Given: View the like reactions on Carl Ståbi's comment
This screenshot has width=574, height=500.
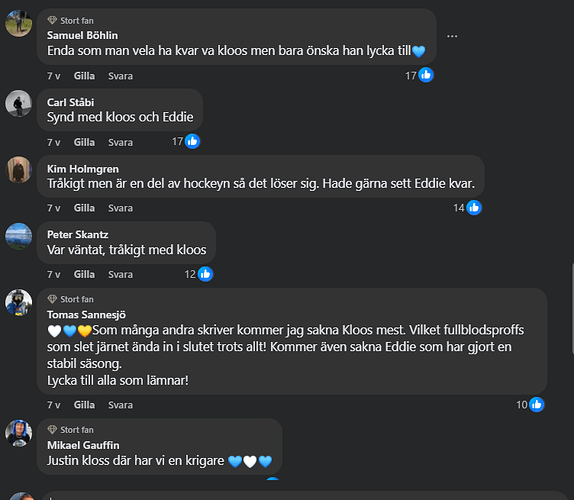Looking at the screenshot, I should (186, 142).
